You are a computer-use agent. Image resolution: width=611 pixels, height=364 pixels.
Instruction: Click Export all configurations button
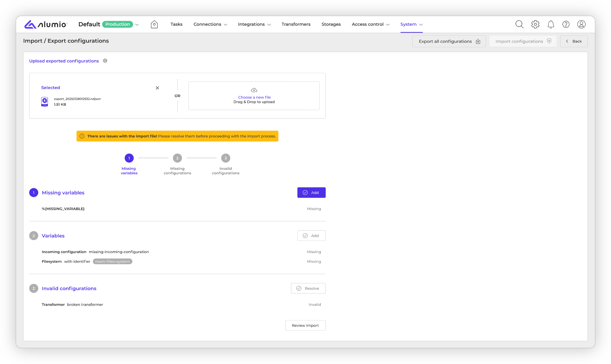449,41
